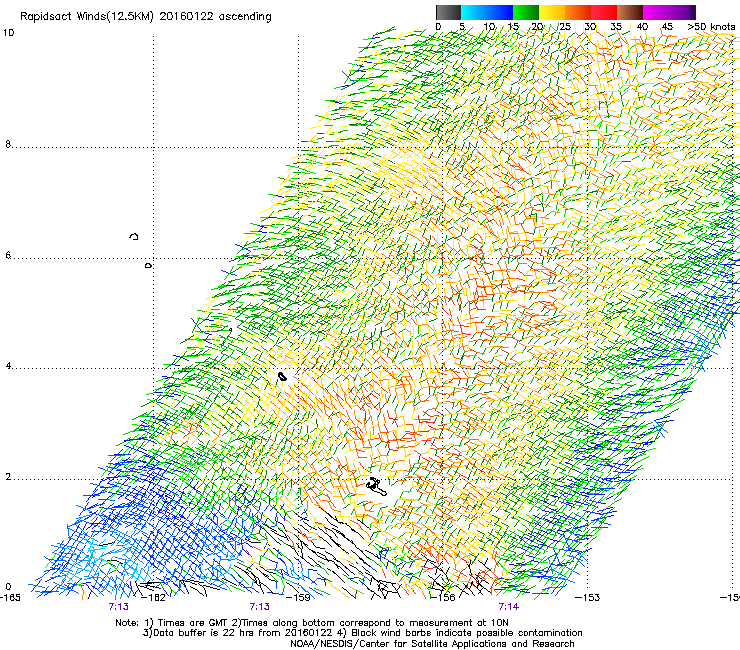Click the longitude label '-153'
The width and height of the screenshot is (740, 650).
[x=588, y=597]
